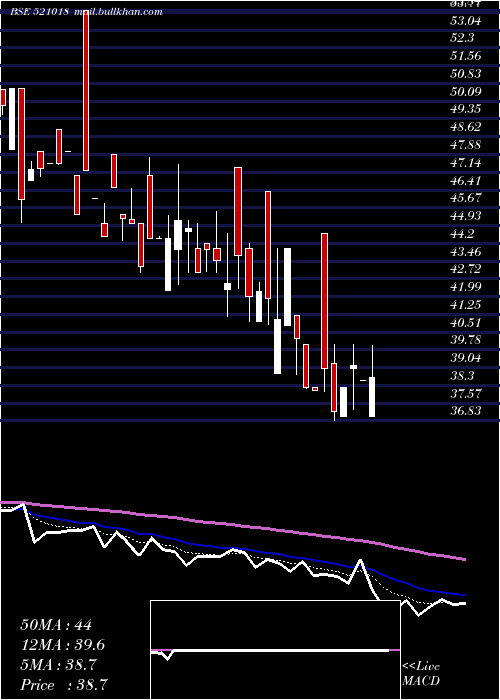Click the 38.3 price axis label
500x700 pixels.
pos(462,376)
